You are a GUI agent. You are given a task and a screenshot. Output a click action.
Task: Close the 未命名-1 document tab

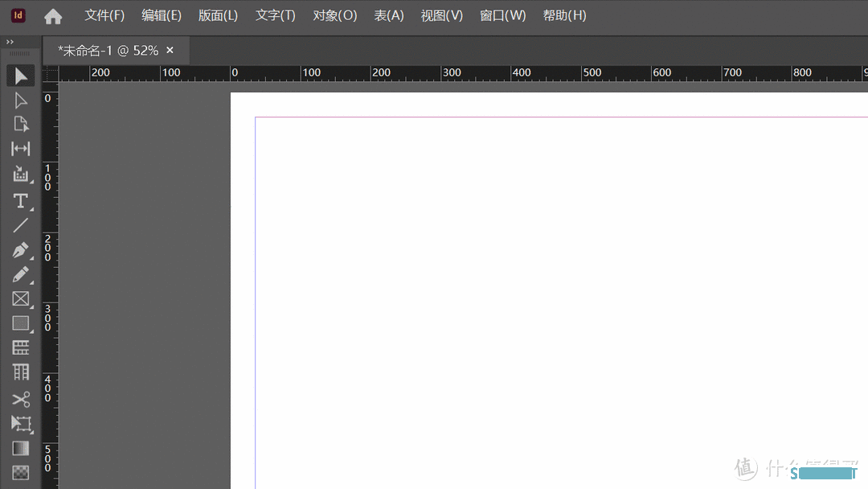pyautogui.click(x=170, y=50)
